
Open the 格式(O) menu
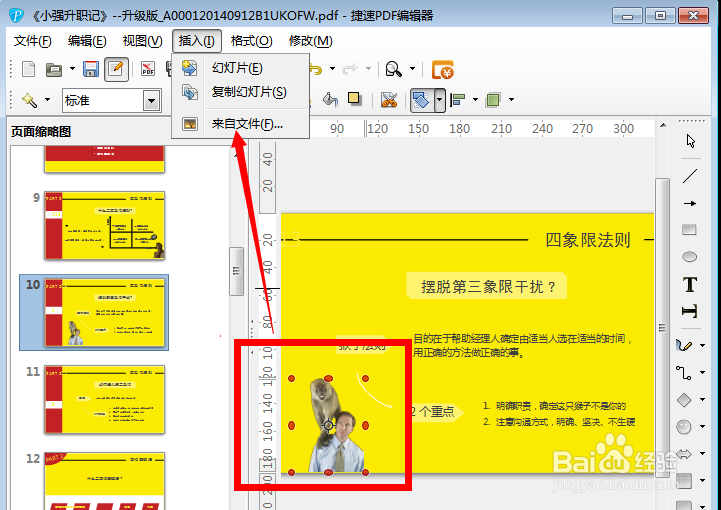pos(252,41)
